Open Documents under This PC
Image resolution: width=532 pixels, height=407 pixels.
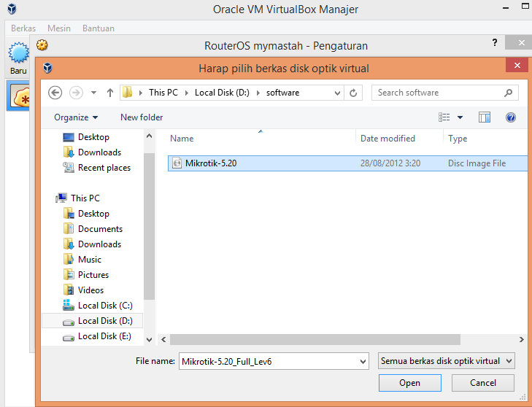tap(100, 229)
